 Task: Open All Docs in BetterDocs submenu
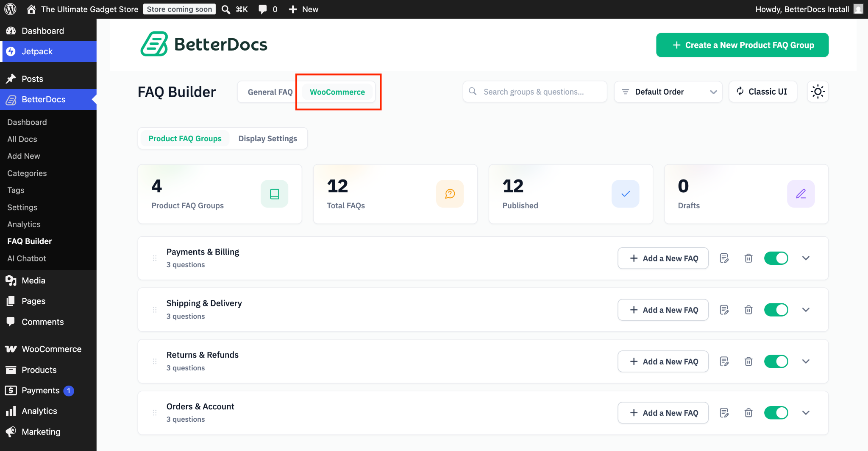[22, 139]
